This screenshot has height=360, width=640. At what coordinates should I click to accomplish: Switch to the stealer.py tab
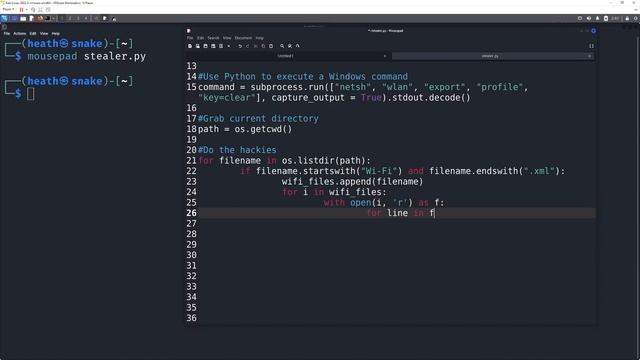490,56
